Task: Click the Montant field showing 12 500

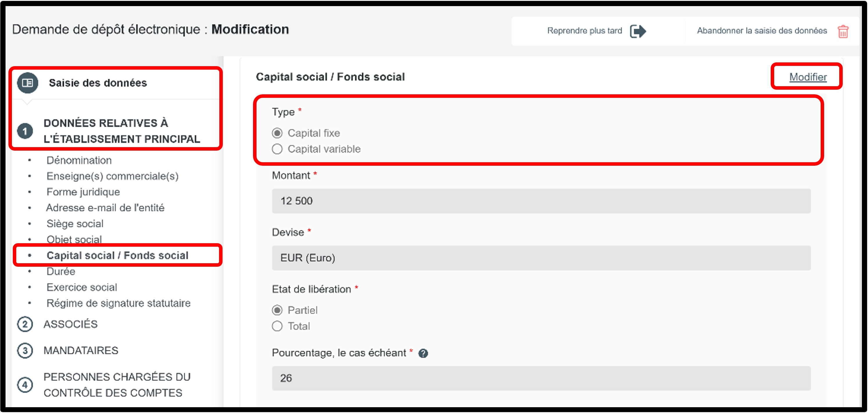Action: [x=541, y=201]
